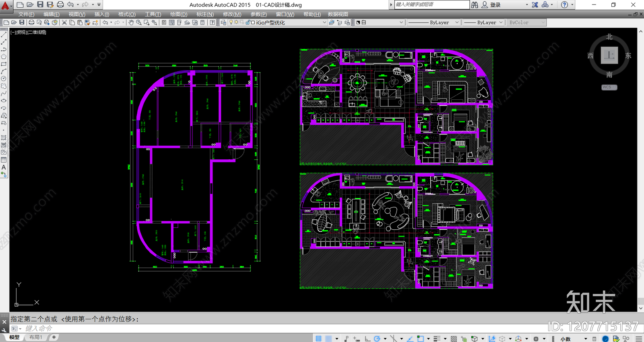The image size is (644, 342).
Task: Open the 修改(M) menu
Action: 232,14
